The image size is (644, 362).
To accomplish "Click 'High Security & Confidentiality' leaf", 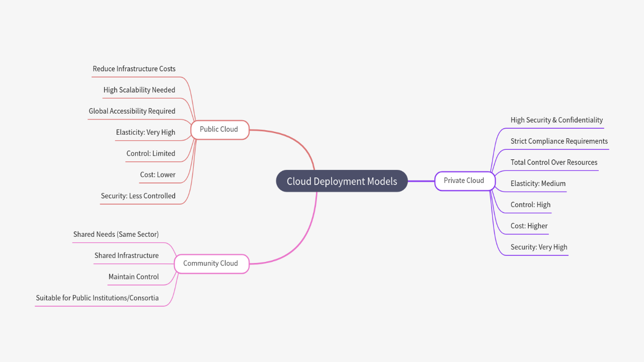I will (556, 120).
